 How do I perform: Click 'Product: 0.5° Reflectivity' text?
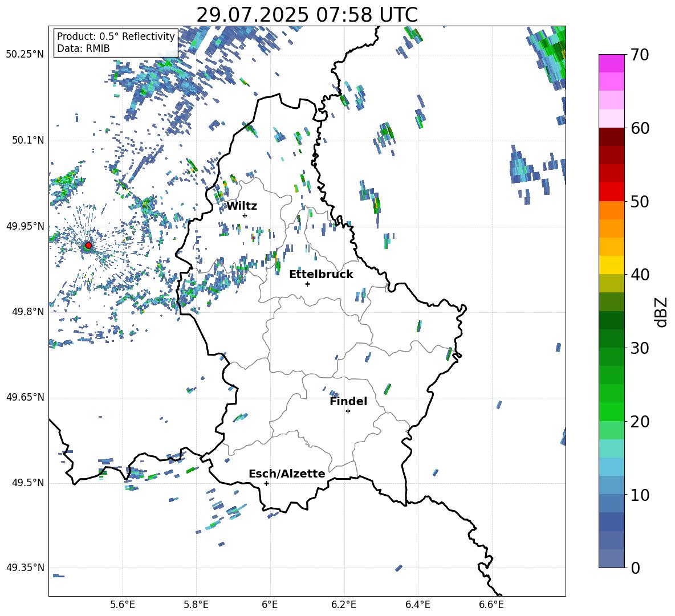tap(116, 36)
